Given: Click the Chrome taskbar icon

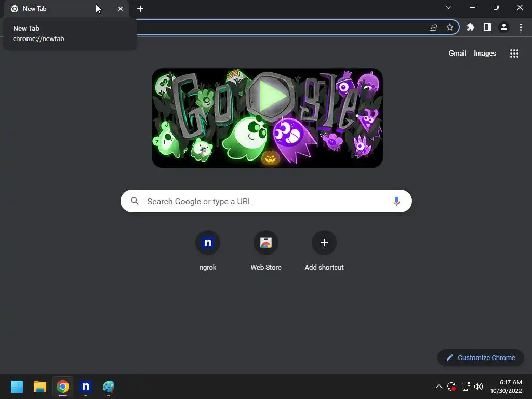Looking at the screenshot, I should click(63, 387).
